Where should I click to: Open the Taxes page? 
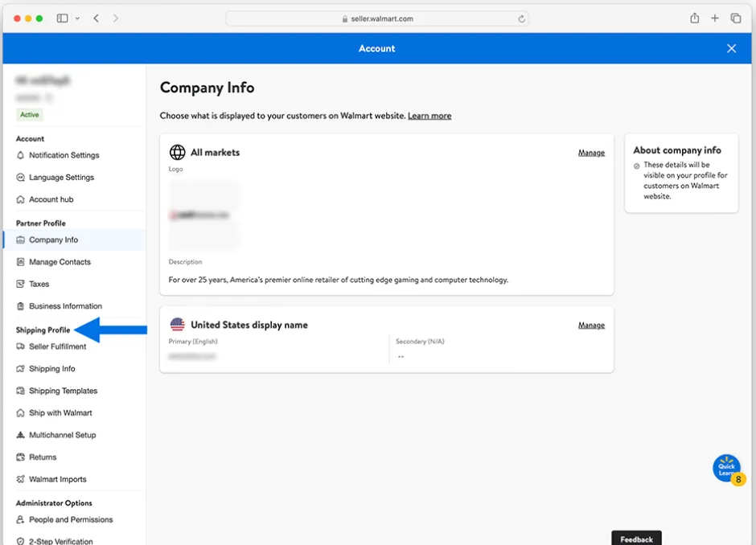(39, 285)
